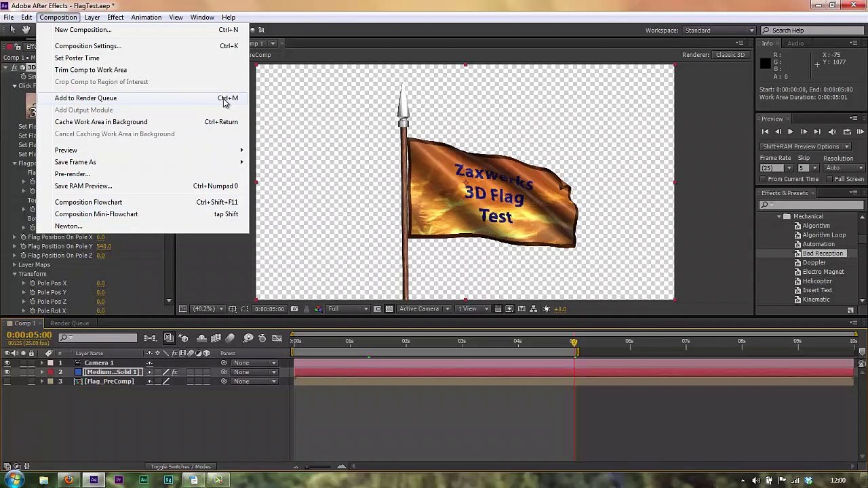
Task: Collapse the Mechanical effects folder
Action: click(x=779, y=217)
